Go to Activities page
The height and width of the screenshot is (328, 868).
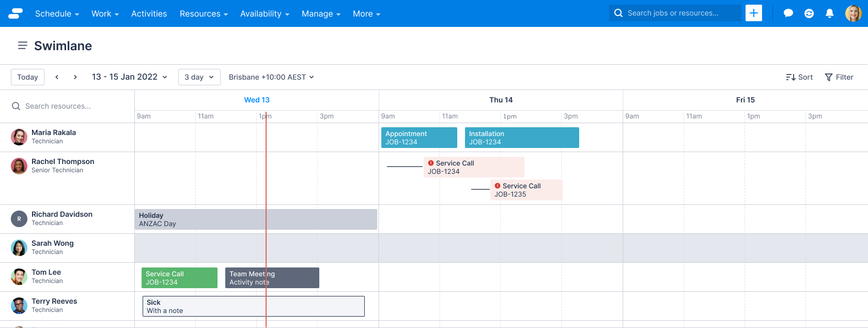pyautogui.click(x=149, y=13)
